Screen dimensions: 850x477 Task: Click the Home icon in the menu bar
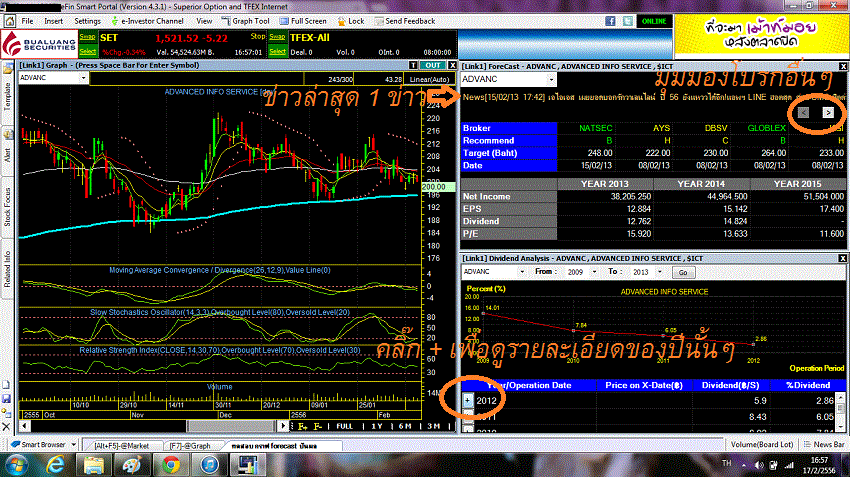point(10,21)
